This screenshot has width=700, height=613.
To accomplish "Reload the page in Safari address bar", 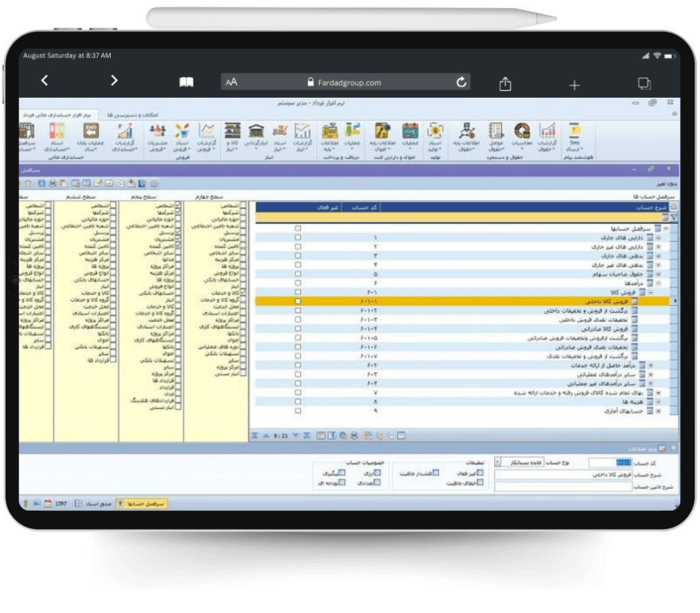I will 461,83.
